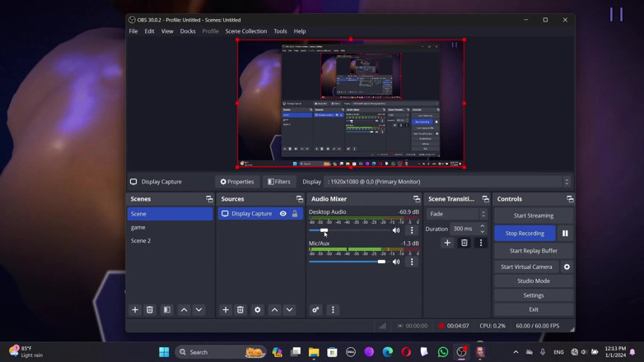
Task: Enable Studio Mode
Action: coord(534,281)
